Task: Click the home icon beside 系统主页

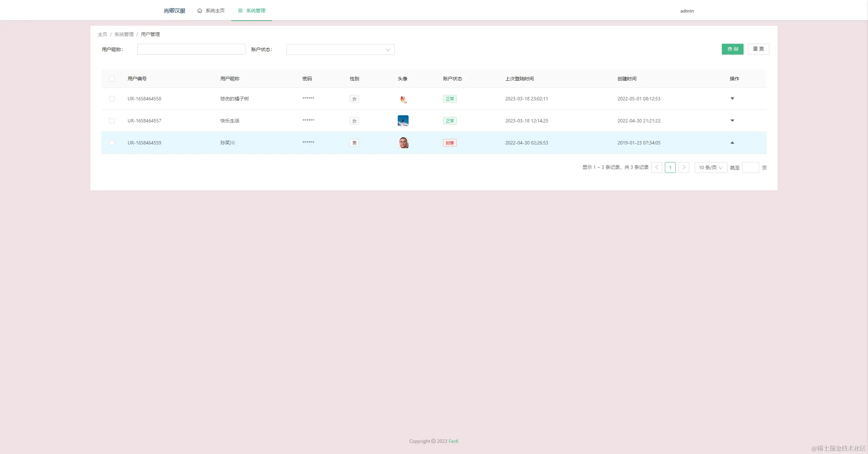Action: (x=200, y=11)
